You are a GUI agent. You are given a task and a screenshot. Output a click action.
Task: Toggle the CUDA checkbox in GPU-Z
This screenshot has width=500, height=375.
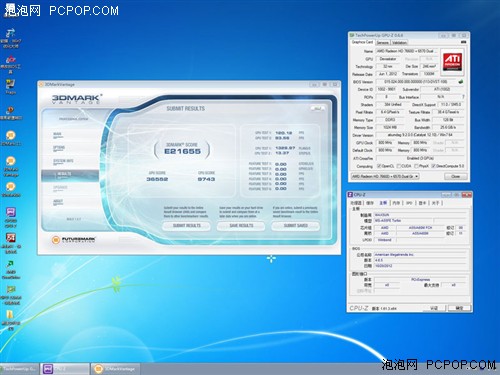point(399,166)
